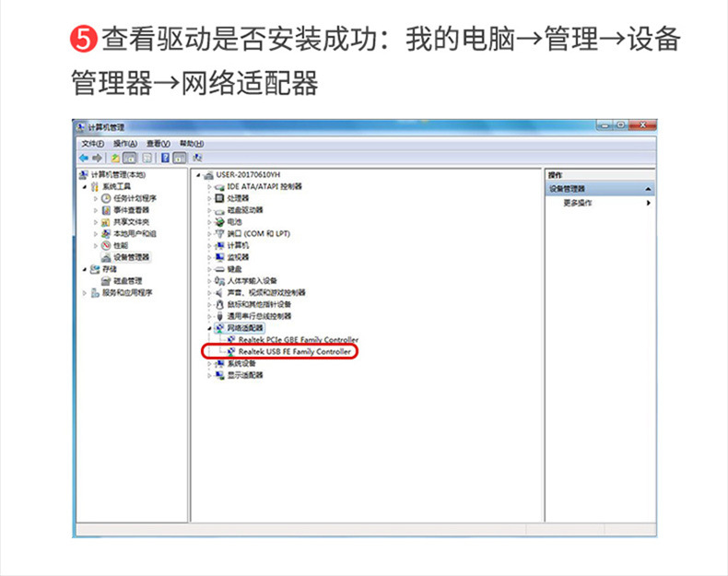Viewport: 728px width, 576px height.
Task: Click the 任务计划程序 clock icon
Action: point(106,198)
